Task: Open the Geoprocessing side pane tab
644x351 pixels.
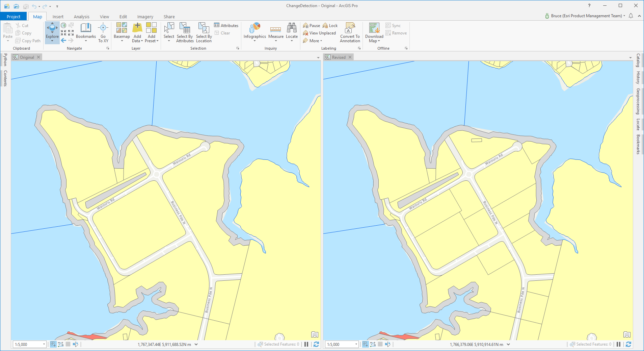Action: (638, 101)
